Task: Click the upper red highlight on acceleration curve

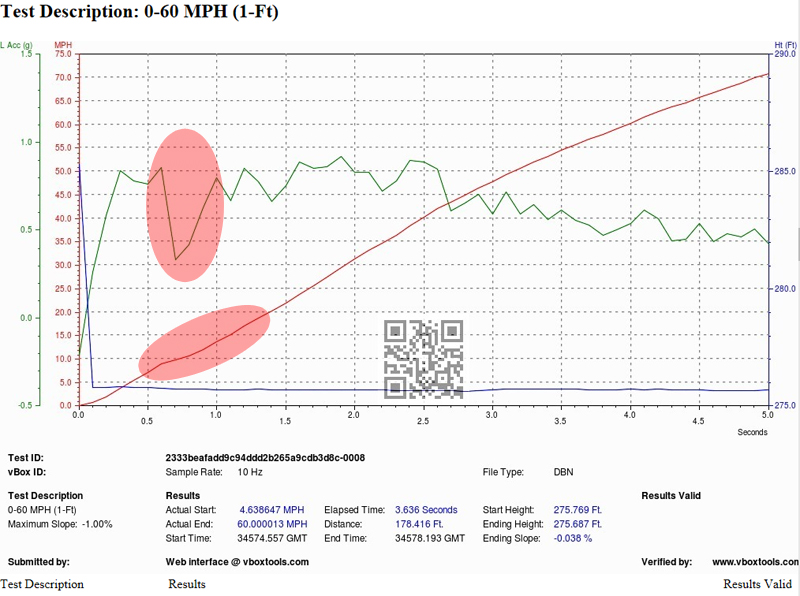Action: click(x=183, y=205)
